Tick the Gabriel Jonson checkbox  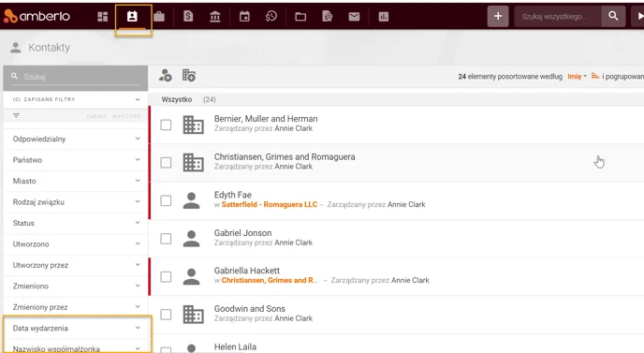(166, 239)
